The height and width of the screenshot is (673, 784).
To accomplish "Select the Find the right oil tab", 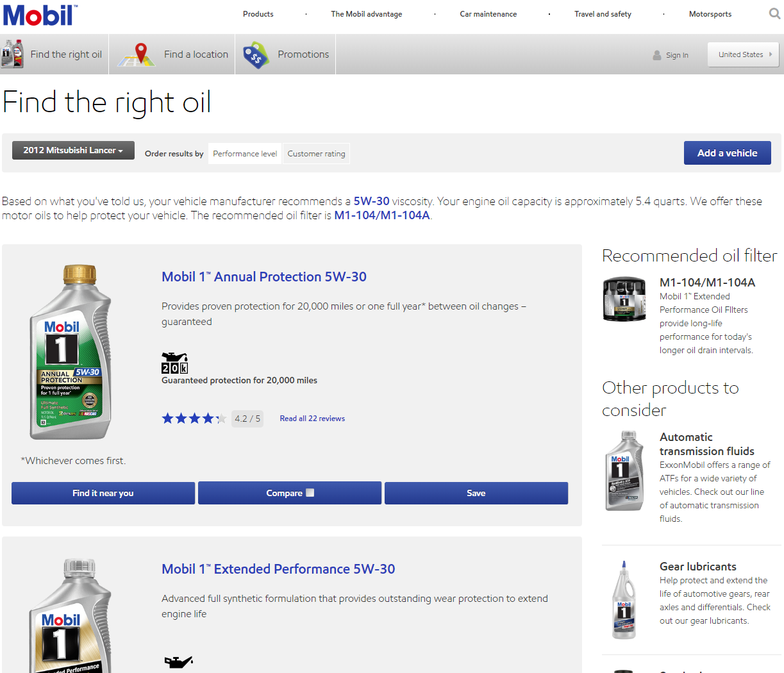I will 54,54.
